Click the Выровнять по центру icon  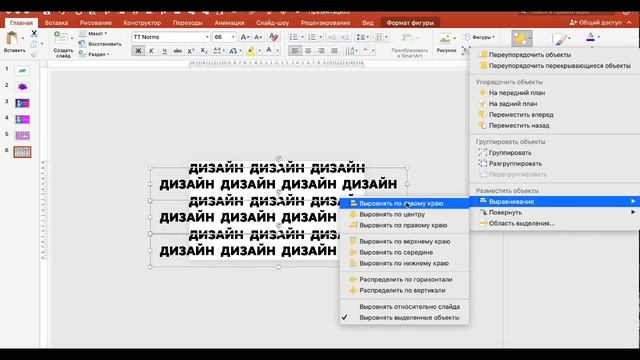353,214
